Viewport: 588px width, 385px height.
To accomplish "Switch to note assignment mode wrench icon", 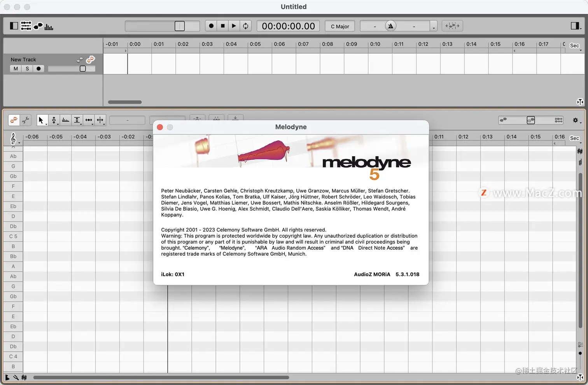I will tap(26, 120).
